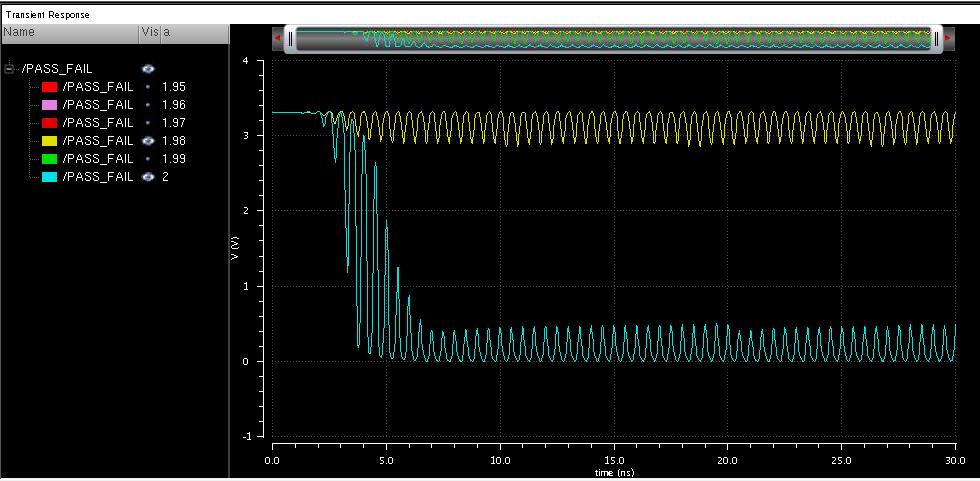Select the top-level /PASS_FAIL group label
The image size is (980, 481).
pos(57,69)
